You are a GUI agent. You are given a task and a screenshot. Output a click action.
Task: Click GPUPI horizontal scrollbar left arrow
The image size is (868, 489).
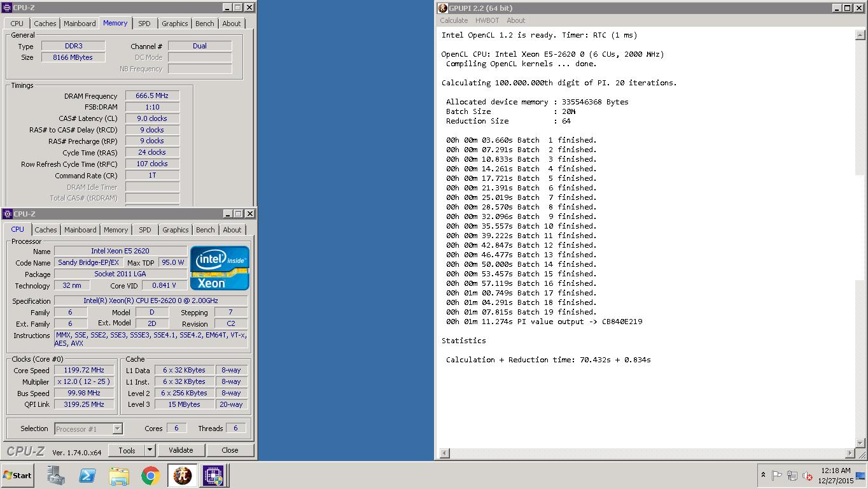(x=444, y=453)
